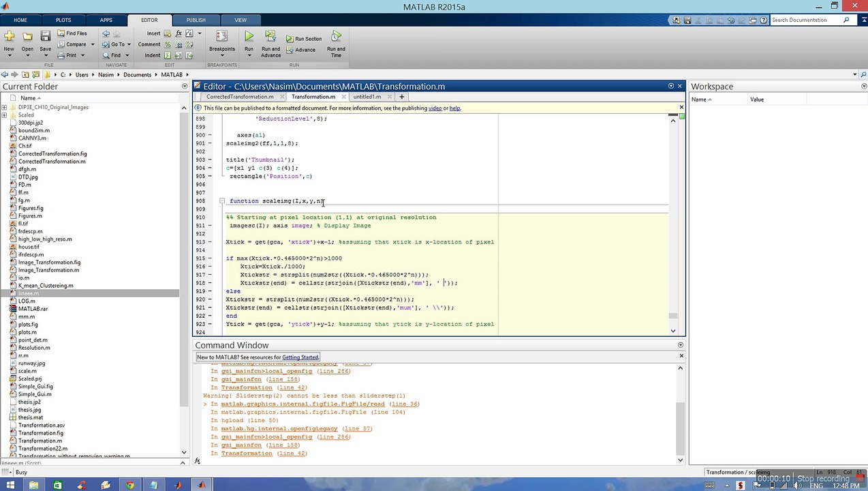The width and height of the screenshot is (868, 491).
Task: Expand the DIP3E_CH10_Original_Images folder
Action: [4, 107]
